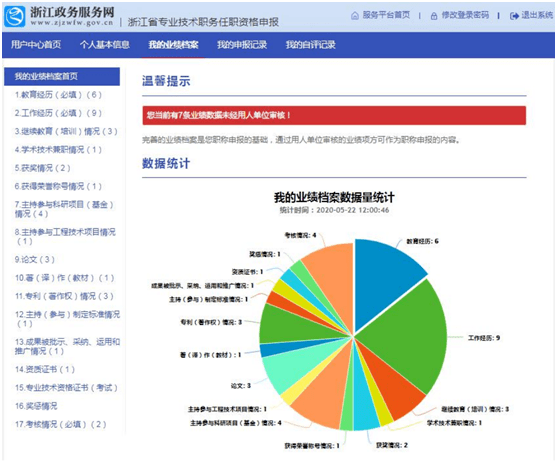The image size is (557, 471).
Task: Click the 资质证书: 1 chart label
Action: (247, 272)
